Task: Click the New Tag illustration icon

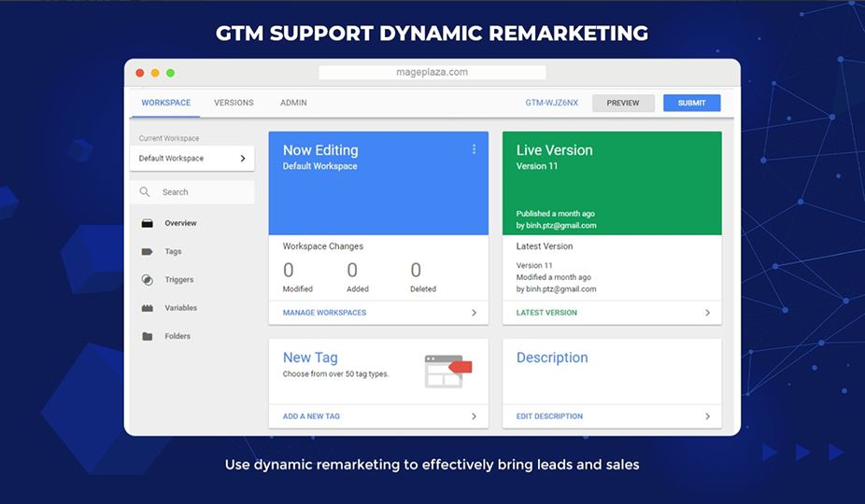Action: pos(447,371)
